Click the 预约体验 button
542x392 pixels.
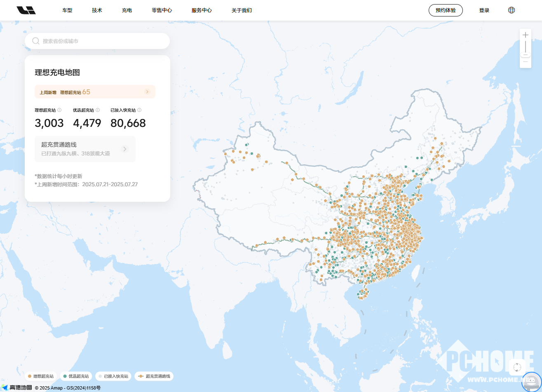click(x=446, y=10)
